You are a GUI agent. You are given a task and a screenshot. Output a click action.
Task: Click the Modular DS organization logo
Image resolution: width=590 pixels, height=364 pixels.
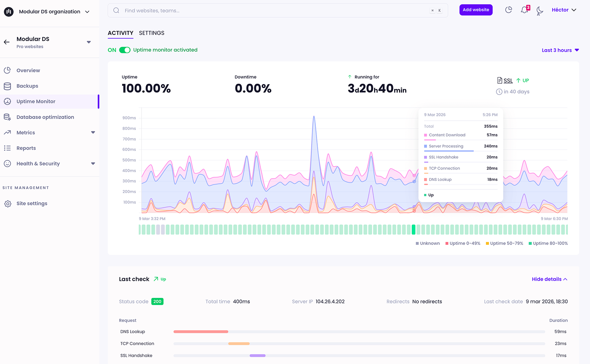click(x=8, y=11)
